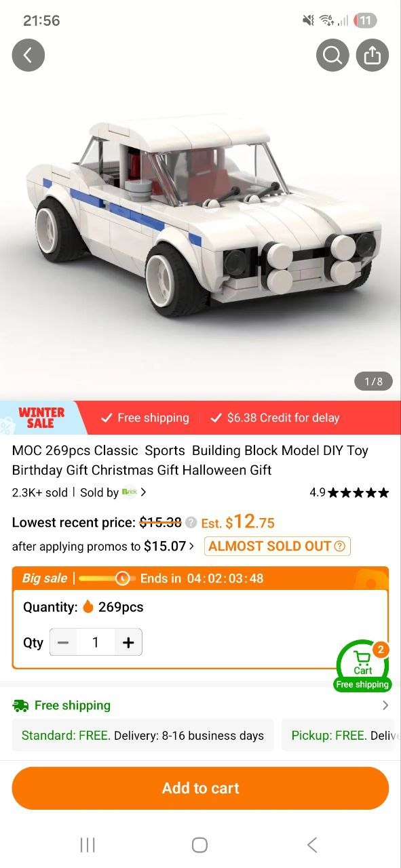
Task: Tap the seller store logo icon
Action: coord(129,492)
